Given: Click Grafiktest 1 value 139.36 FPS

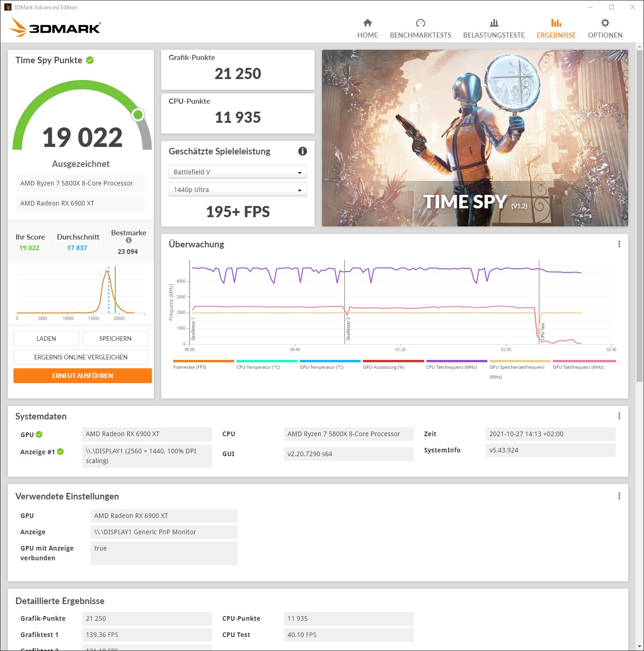Looking at the screenshot, I should coord(147,635).
